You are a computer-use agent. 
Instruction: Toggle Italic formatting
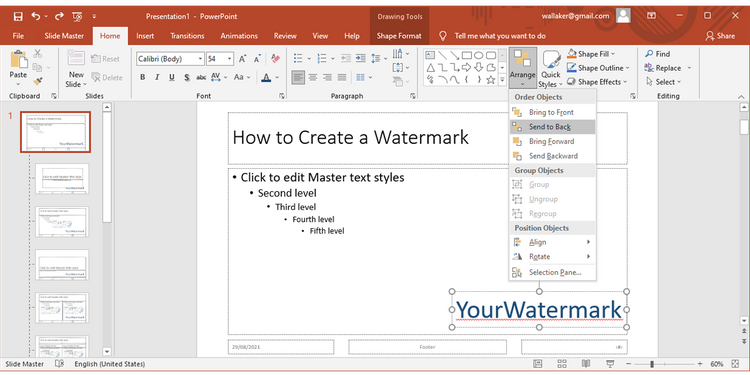pyautogui.click(x=157, y=77)
